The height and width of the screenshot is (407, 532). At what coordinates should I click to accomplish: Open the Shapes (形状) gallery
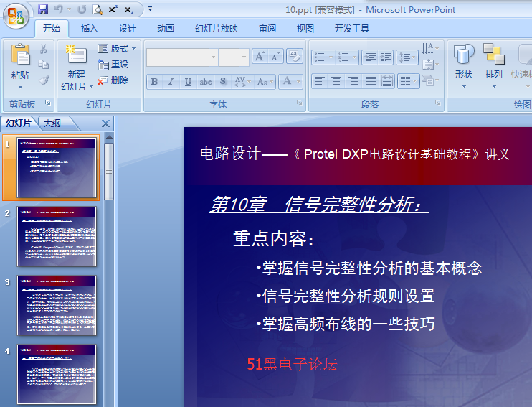[x=464, y=66]
